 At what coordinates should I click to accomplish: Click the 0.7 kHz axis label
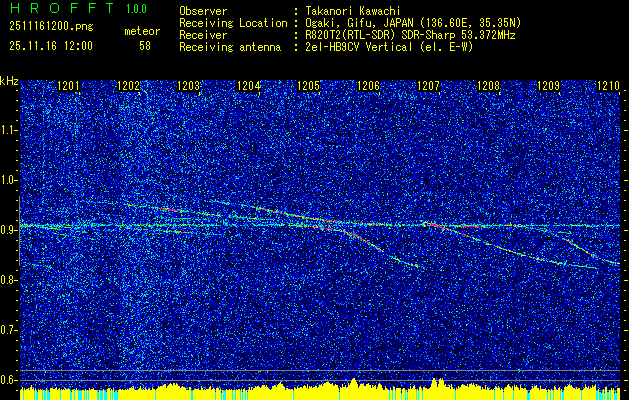(x=8, y=330)
